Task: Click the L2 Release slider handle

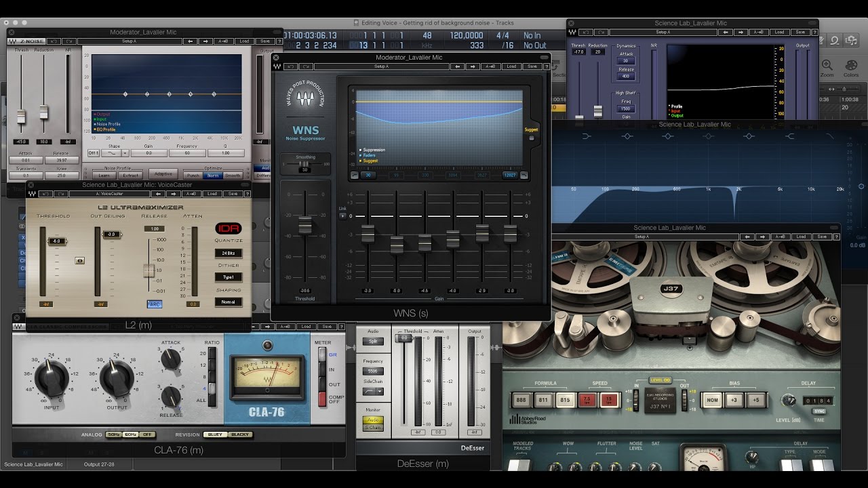Action: (x=149, y=270)
